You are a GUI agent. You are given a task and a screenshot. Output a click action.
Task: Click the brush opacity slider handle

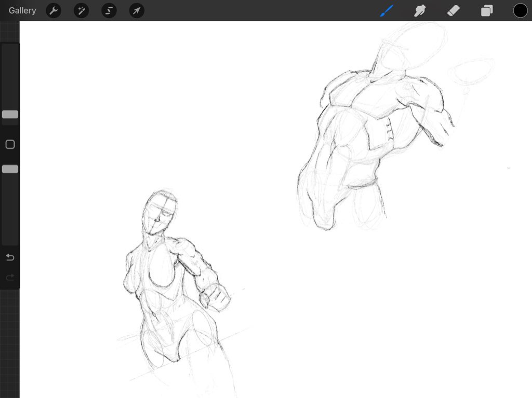10,169
